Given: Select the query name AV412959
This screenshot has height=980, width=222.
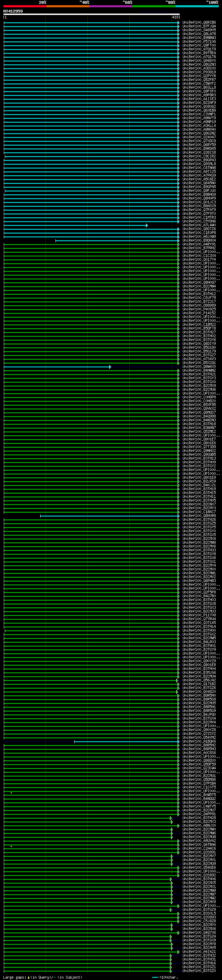Looking at the screenshot, I should 13,11.
